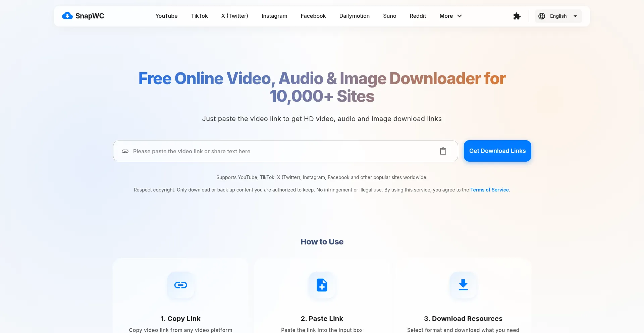Click "Select format and download what you need"
This screenshot has width=644, height=333.
click(x=463, y=330)
